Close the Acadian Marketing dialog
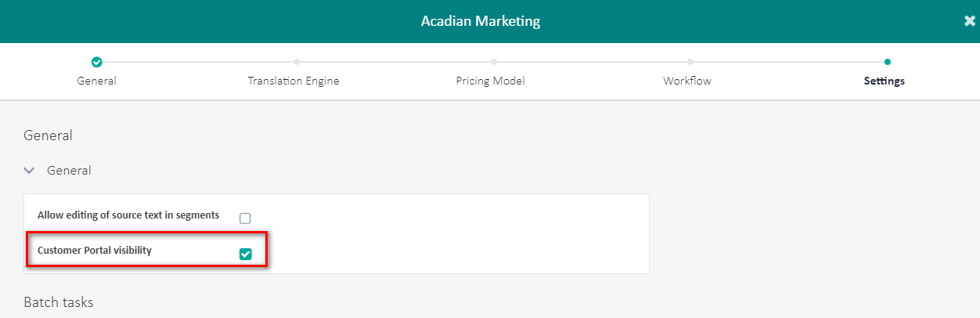The width and height of the screenshot is (980, 318). 970,21
